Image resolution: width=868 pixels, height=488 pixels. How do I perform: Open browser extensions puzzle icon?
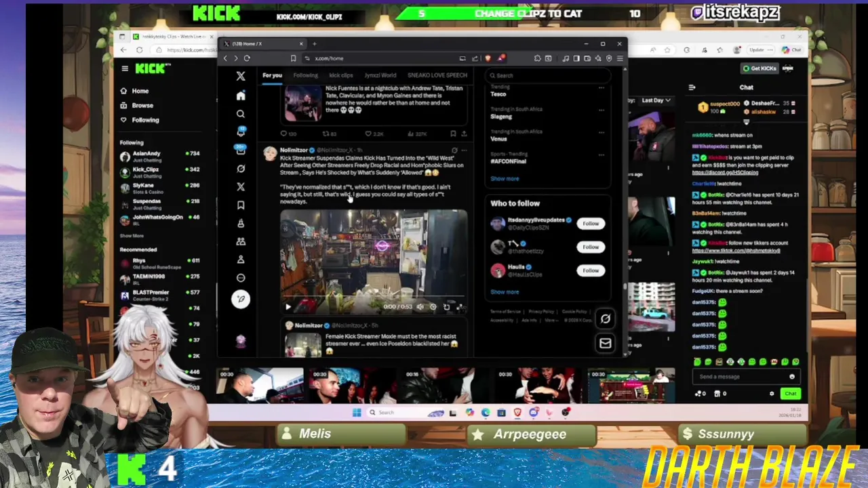tap(537, 58)
